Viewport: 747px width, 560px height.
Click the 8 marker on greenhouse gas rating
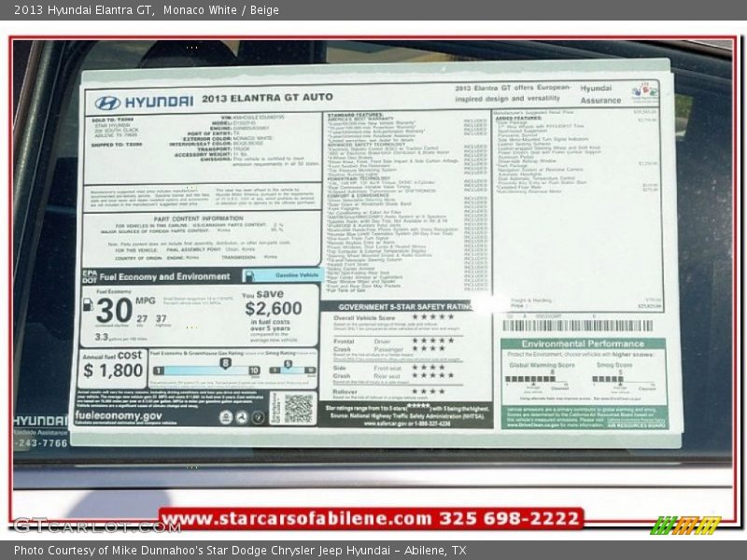pyautogui.click(x=225, y=363)
